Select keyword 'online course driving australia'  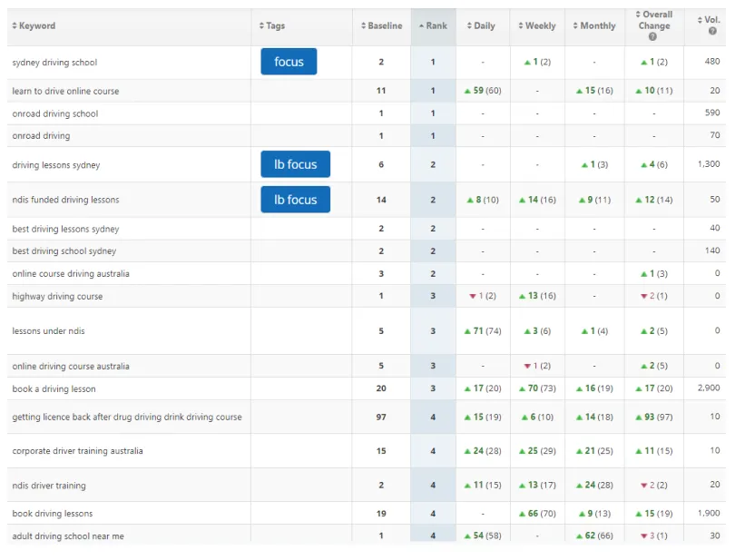tap(71, 273)
